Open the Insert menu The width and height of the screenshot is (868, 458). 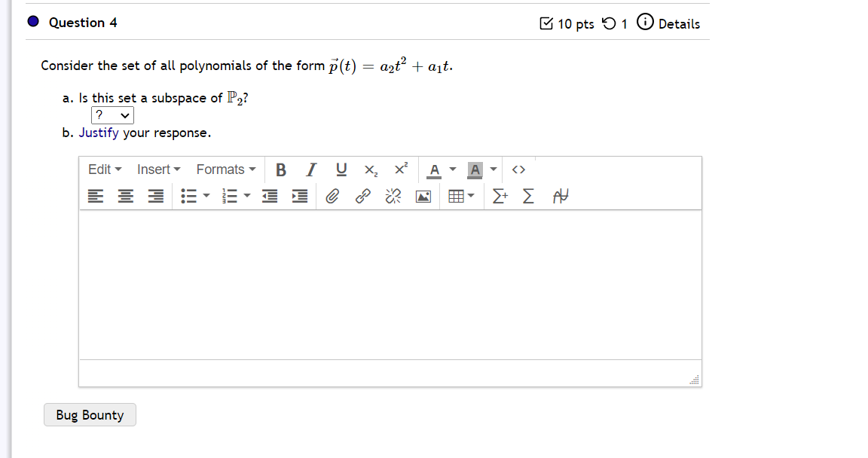[x=157, y=169]
